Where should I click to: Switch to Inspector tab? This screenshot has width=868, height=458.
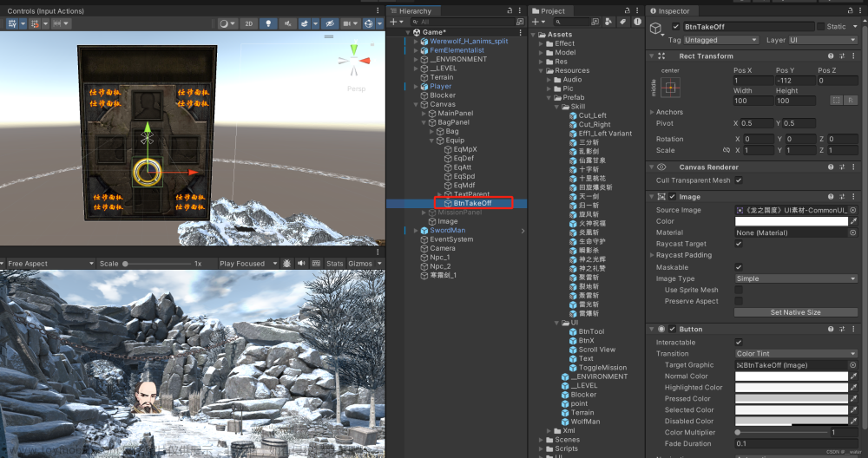(x=670, y=11)
